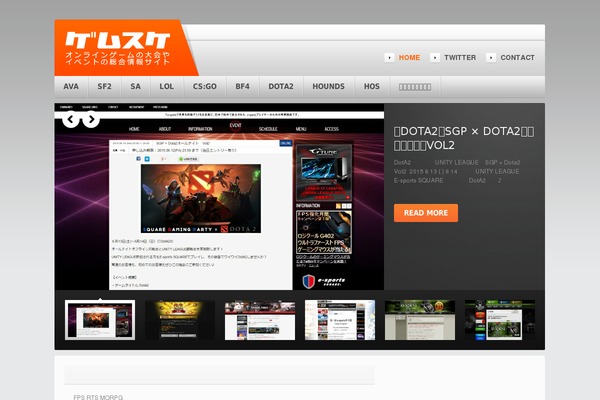Click the arrow bullet beside CONTACT
600x400 pixels.
pos(491,57)
